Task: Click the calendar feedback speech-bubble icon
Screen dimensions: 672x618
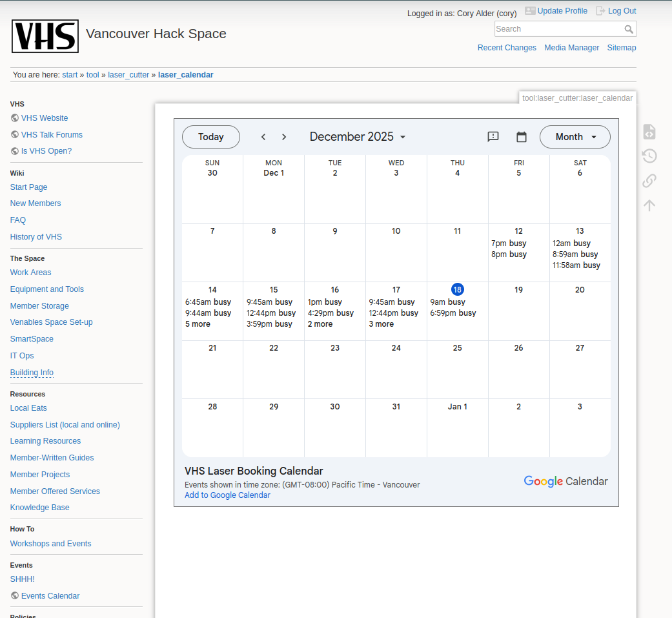Action: [x=493, y=137]
